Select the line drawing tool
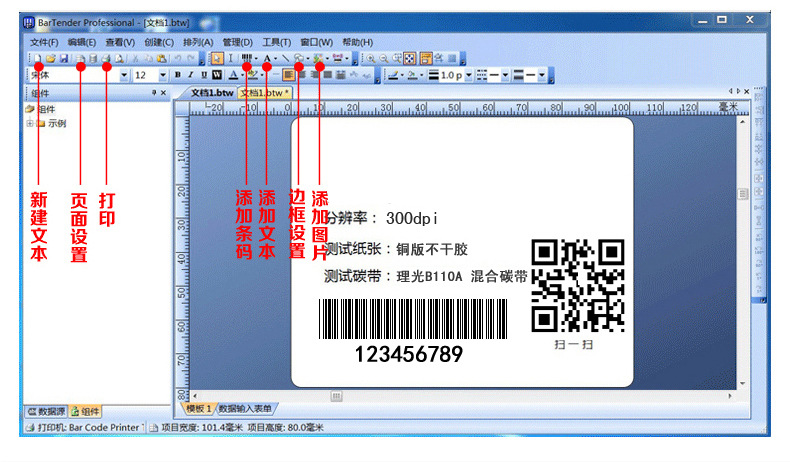Image resolution: width=790 pixels, height=462 pixels. coord(285,58)
